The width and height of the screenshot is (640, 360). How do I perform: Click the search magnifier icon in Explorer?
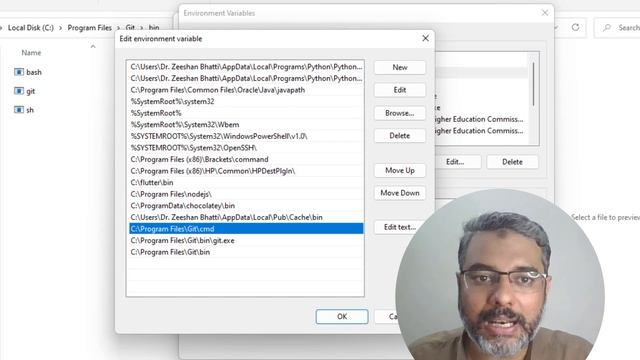coord(607,28)
